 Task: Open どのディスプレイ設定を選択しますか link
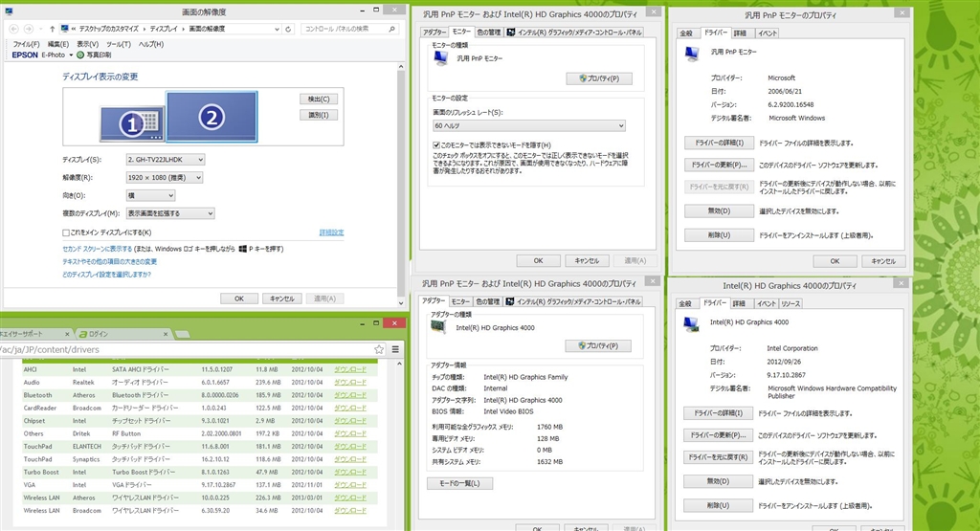click(106, 275)
